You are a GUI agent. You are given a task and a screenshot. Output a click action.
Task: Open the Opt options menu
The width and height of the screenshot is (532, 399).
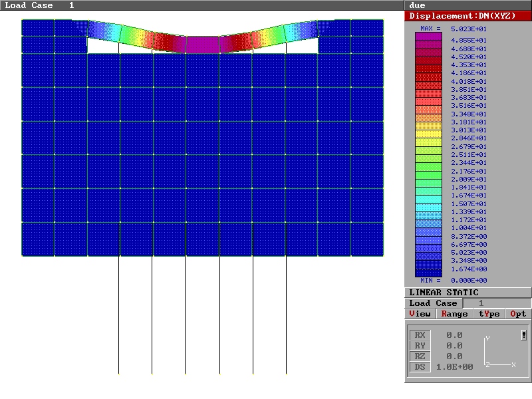(518, 314)
